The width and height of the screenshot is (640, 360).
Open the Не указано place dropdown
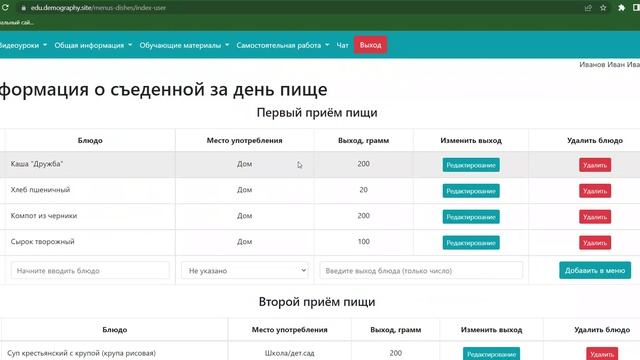pyautogui.click(x=244, y=271)
